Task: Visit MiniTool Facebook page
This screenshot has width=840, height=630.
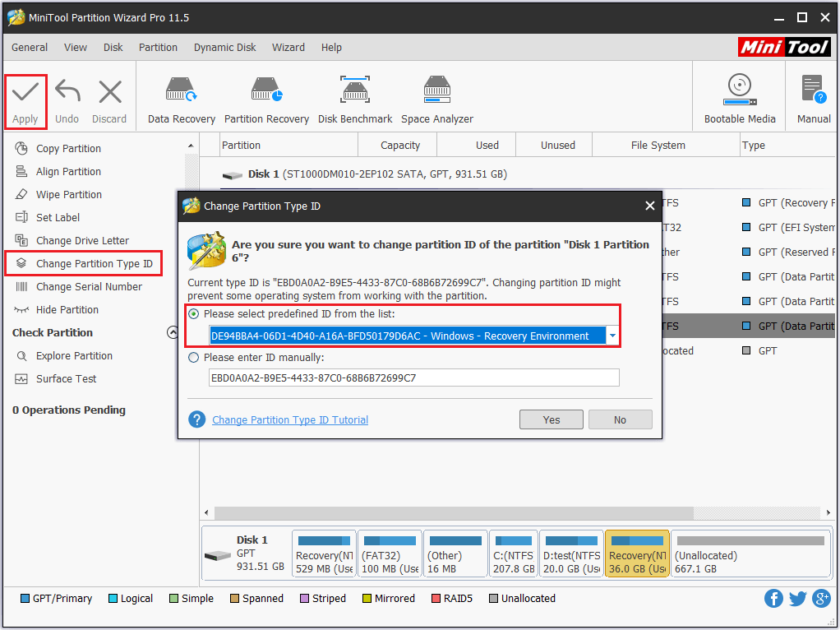Action: click(773, 599)
